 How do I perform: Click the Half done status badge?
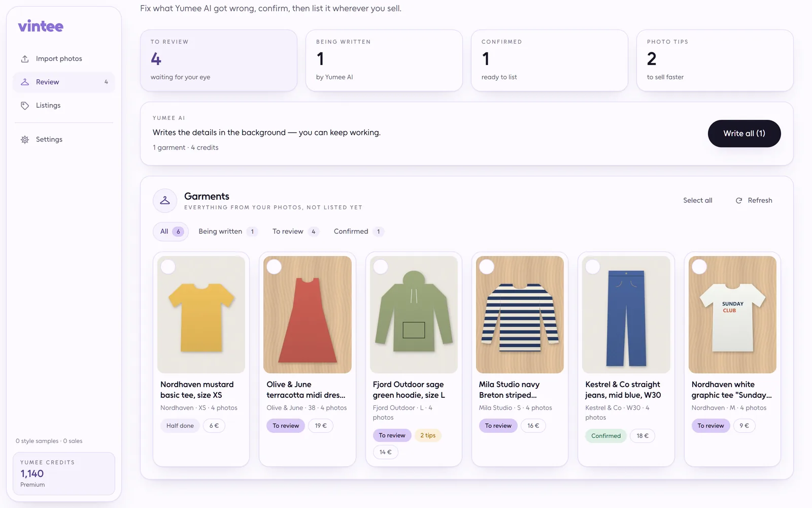coord(180,426)
